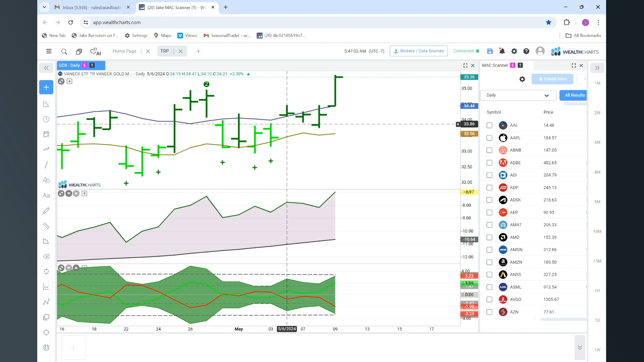Expand the bottom panel double chevron

580,348
